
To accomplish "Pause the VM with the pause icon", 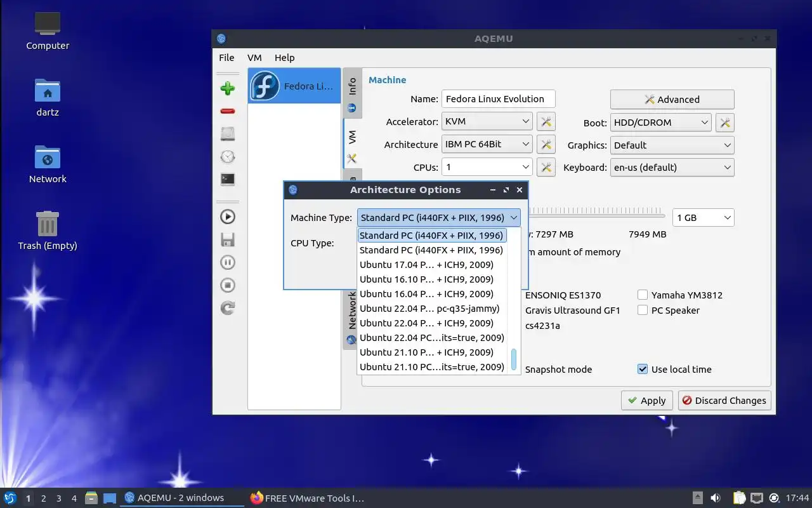I will click(x=228, y=262).
